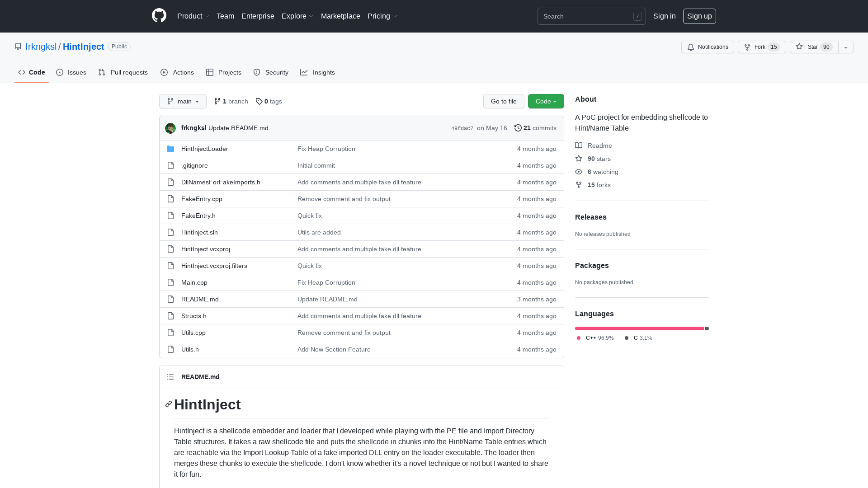This screenshot has height=488, width=868.
Task: Click the file icon next to README.md row
Action: (170, 299)
